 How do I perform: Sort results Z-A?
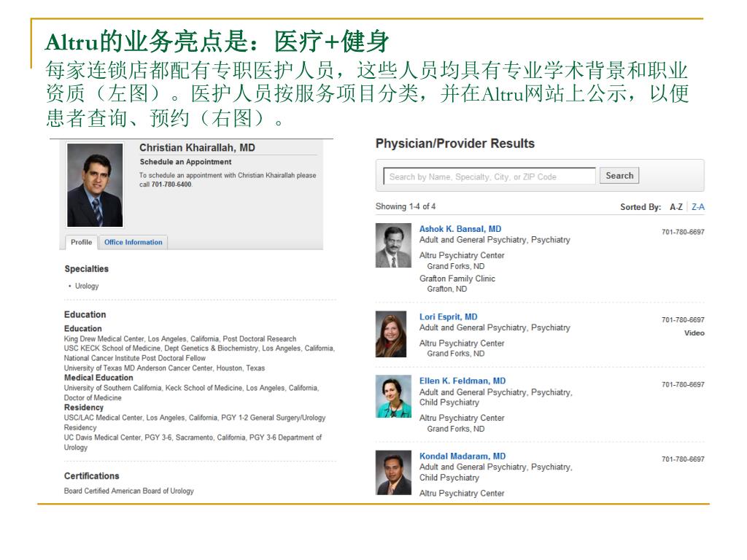point(698,206)
